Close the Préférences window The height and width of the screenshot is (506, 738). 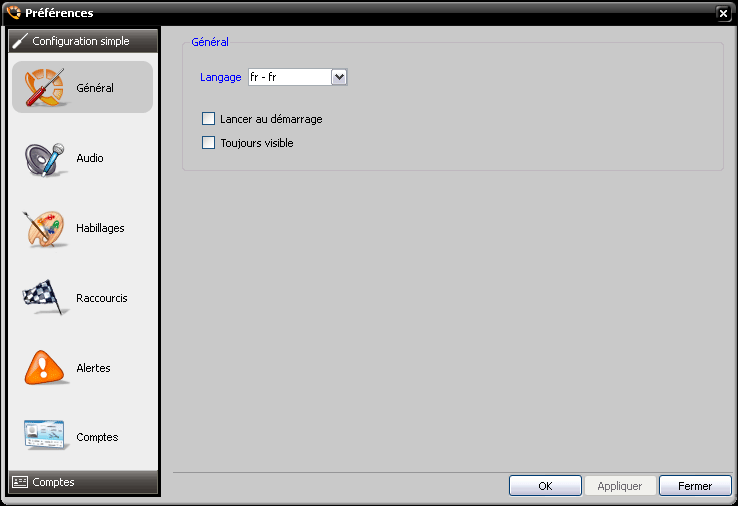tap(723, 13)
